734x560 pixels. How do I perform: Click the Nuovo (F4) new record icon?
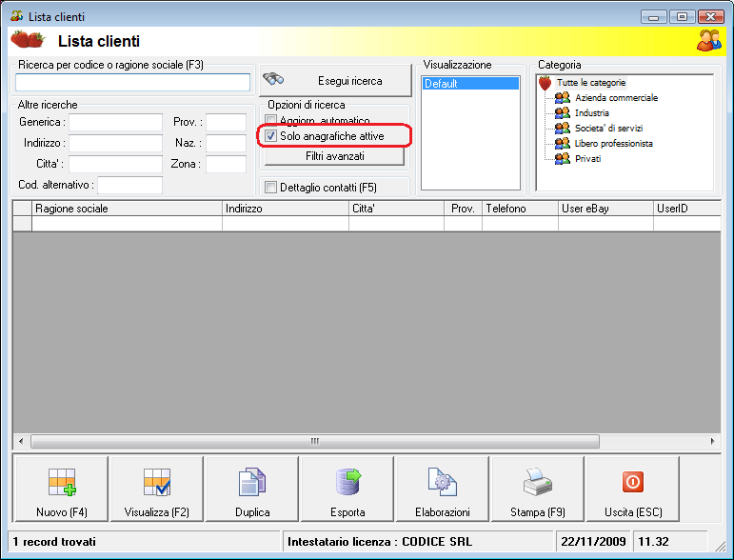[x=62, y=482]
